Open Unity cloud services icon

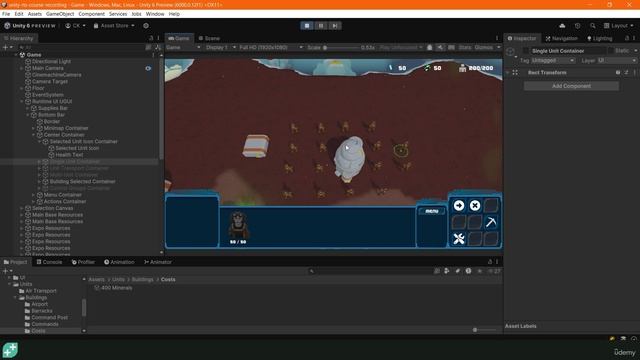point(562,26)
